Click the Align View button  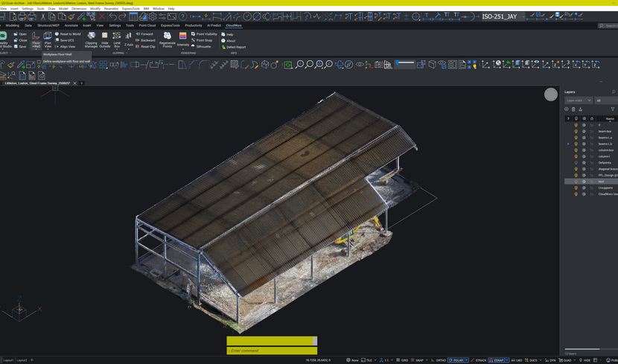click(x=65, y=46)
